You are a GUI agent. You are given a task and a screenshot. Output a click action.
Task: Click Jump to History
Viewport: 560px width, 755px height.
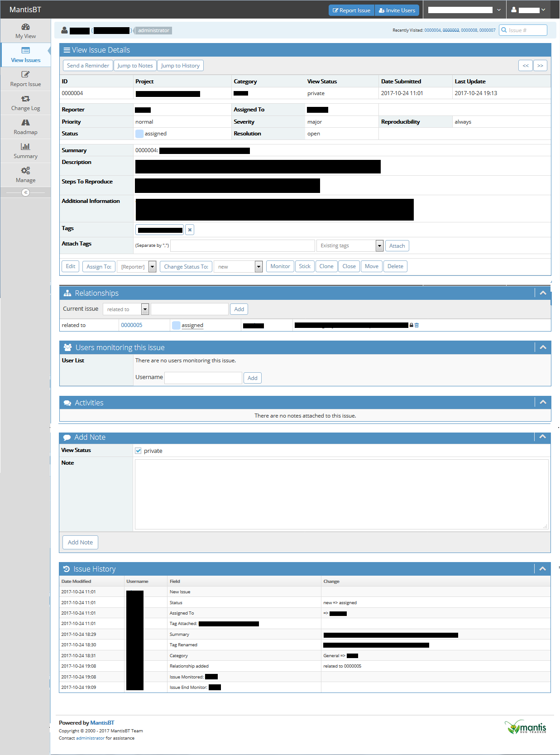pos(180,66)
